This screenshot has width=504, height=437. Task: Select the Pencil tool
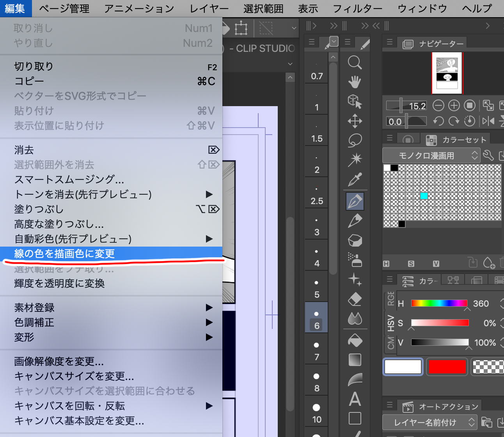point(355,221)
